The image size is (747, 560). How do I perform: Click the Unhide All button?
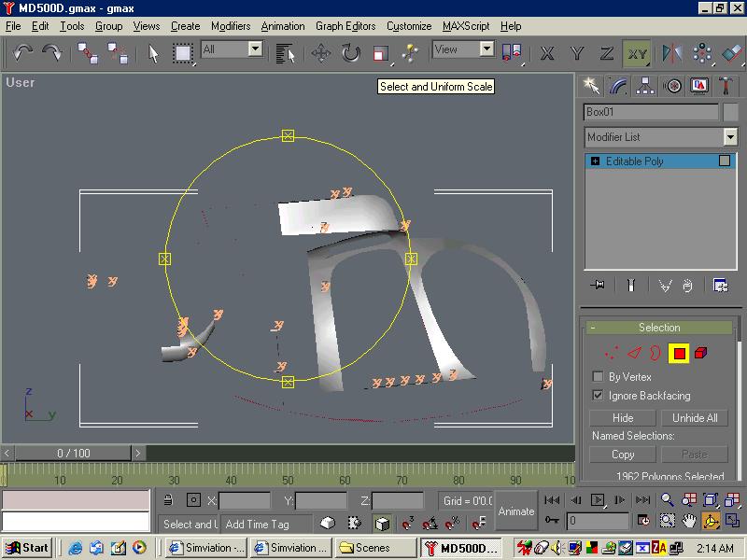tap(695, 418)
